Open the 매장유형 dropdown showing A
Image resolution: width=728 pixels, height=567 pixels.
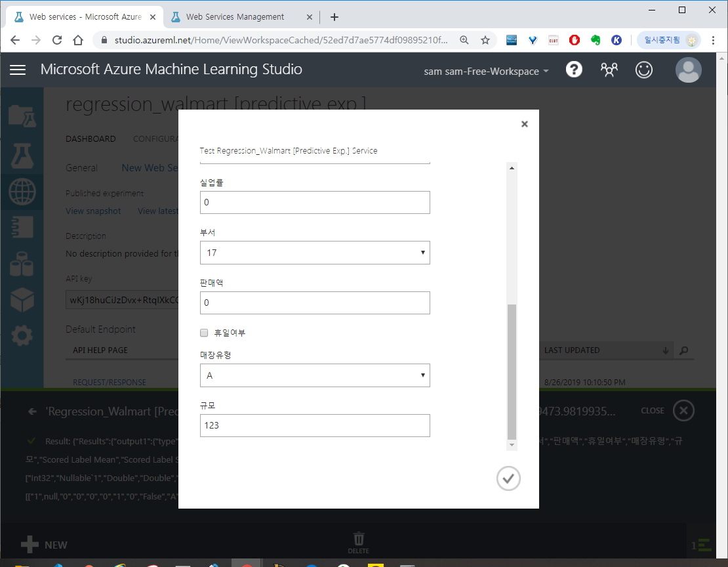(315, 375)
